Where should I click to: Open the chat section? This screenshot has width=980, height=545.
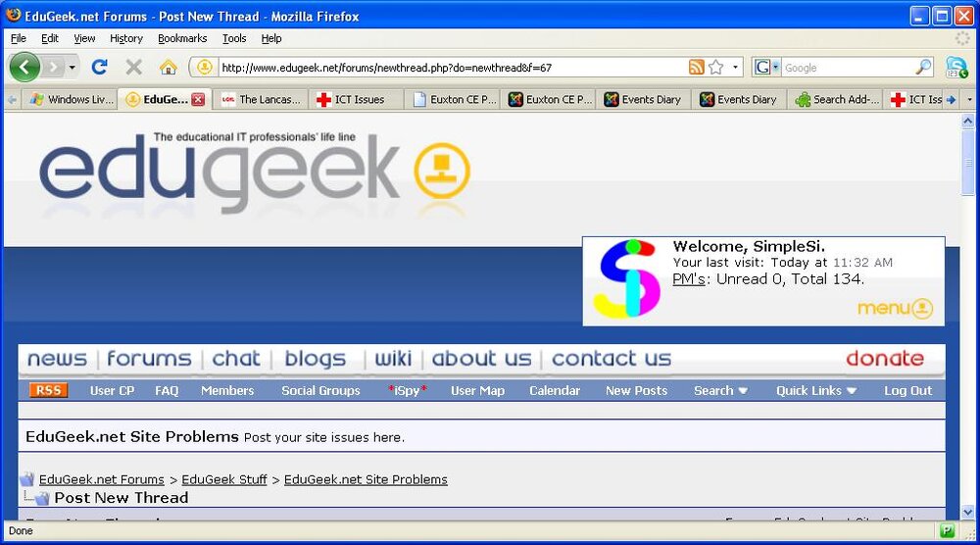(x=235, y=358)
